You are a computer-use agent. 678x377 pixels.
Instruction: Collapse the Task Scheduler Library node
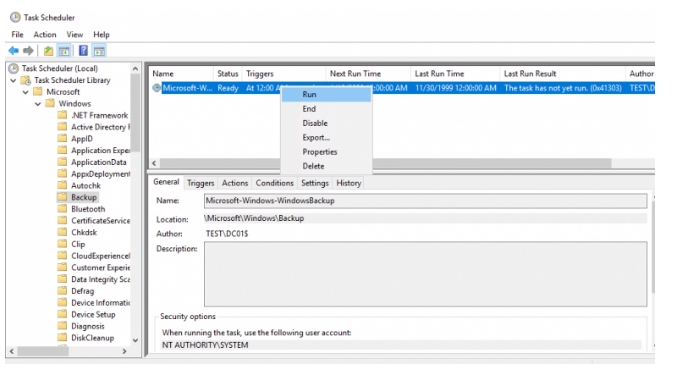[x=13, y=80]
